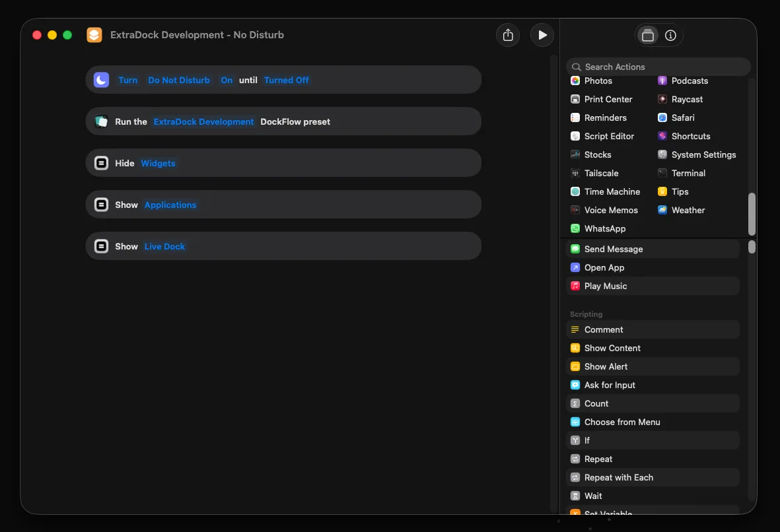Add the Repeat with Each action
This screenshot has height=532, width=780.
pos(653,477)
